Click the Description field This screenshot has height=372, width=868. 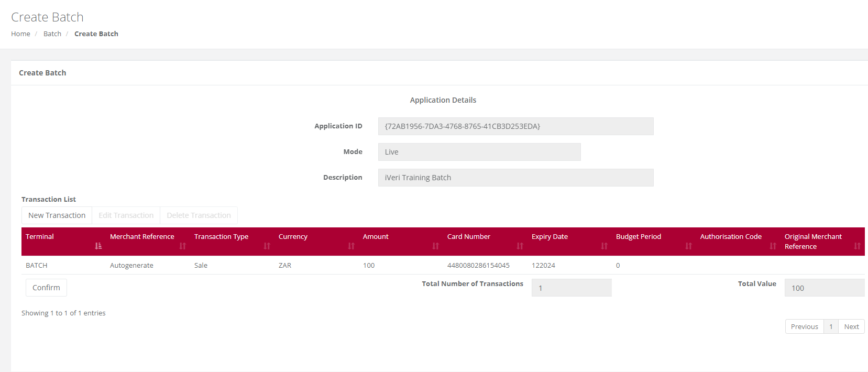point(516,178)
